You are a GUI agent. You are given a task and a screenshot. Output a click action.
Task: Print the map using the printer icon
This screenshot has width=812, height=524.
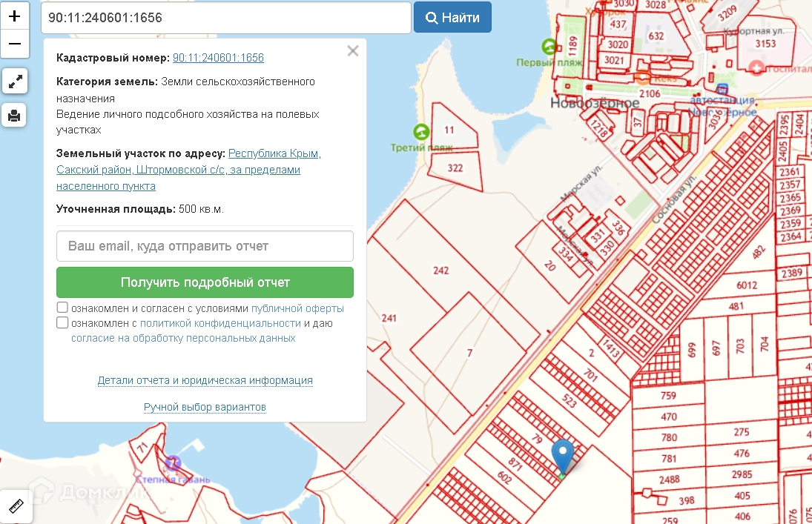[14, 115]
